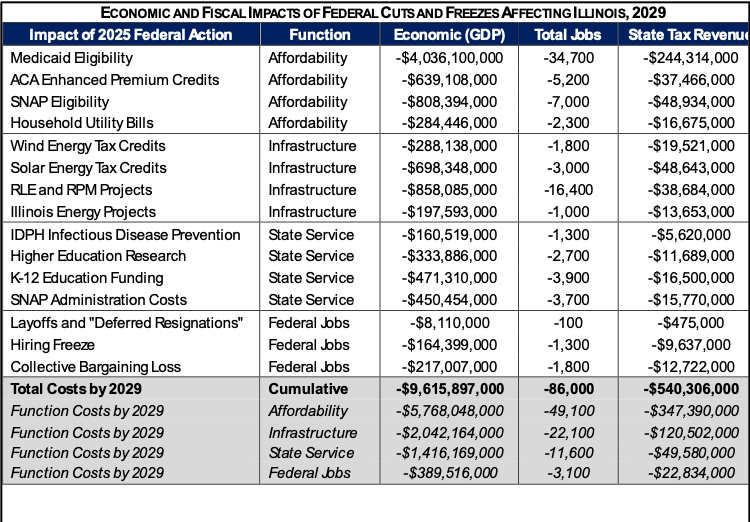Click the Affordability function cell

[x=308, y=411]
